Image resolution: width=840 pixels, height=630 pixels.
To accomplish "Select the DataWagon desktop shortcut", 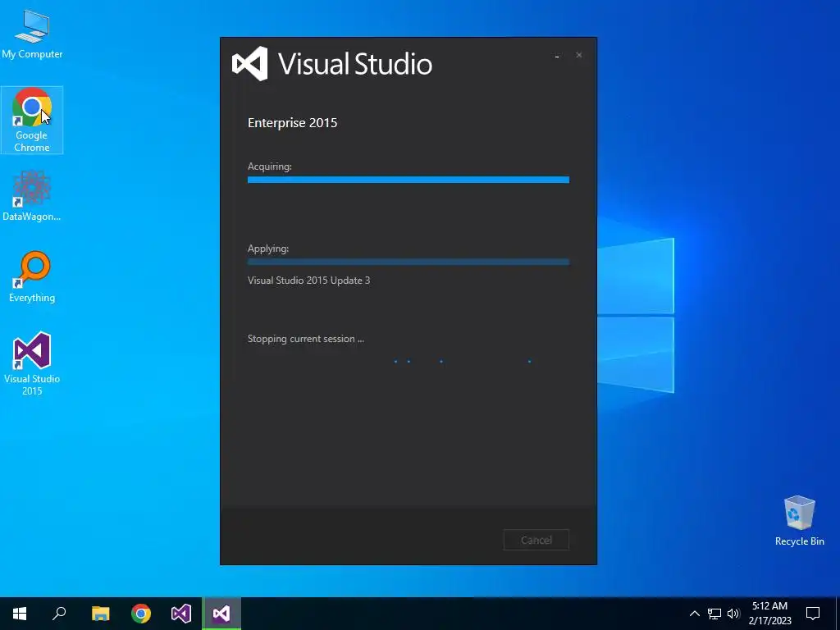I will click(32, 195).
